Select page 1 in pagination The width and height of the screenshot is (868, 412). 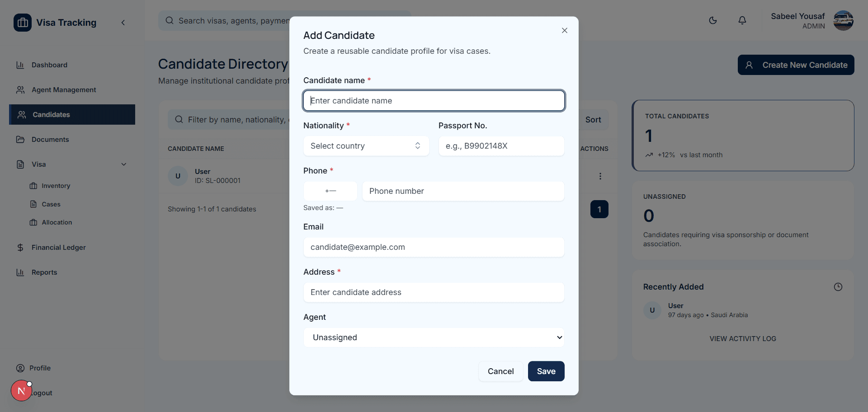(x=599, y=209)
